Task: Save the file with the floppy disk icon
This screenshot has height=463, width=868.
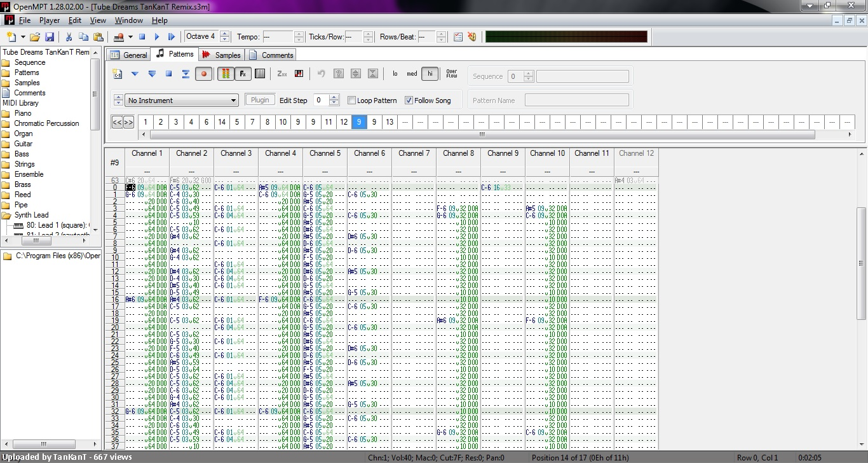Action: [50, 37]
